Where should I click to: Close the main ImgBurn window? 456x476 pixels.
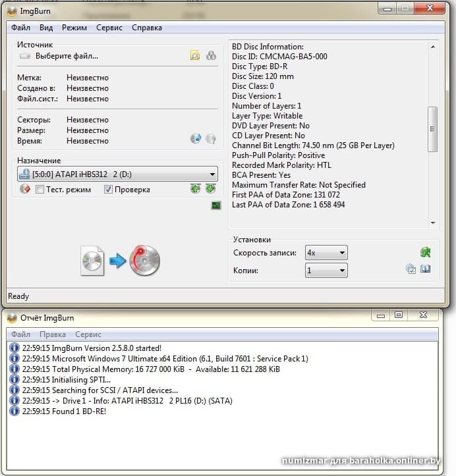tap(430, 8)
